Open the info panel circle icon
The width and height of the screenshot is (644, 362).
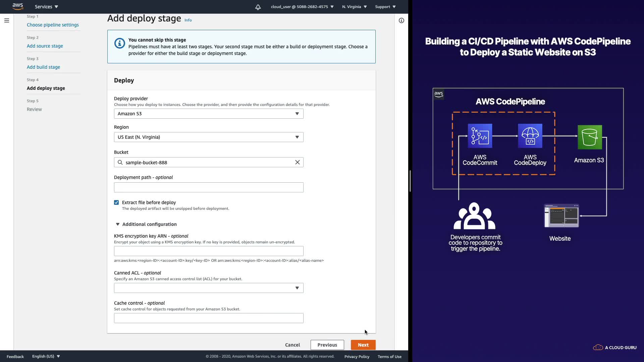tap(401, 20)
